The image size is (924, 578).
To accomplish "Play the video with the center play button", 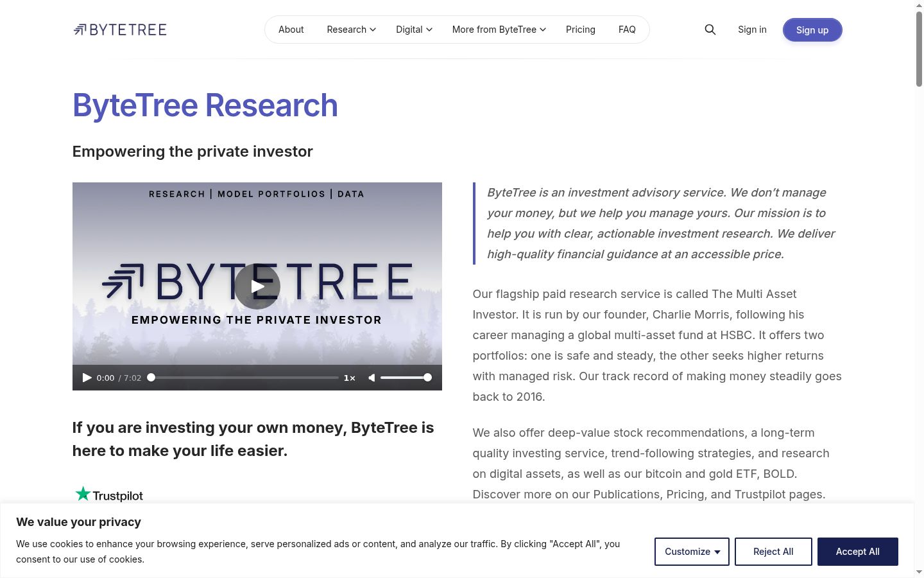I will coord(257,286).
